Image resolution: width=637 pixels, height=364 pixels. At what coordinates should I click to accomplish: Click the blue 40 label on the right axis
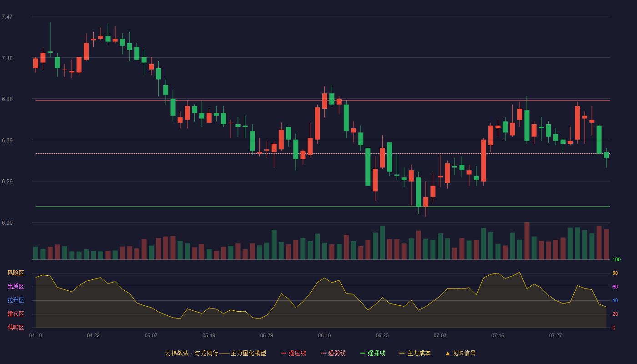point(615,301)
